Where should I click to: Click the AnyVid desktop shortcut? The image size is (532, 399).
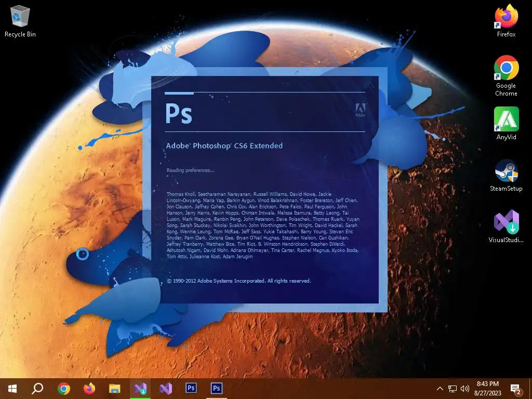pyautogui.click(x=506, y=124)
